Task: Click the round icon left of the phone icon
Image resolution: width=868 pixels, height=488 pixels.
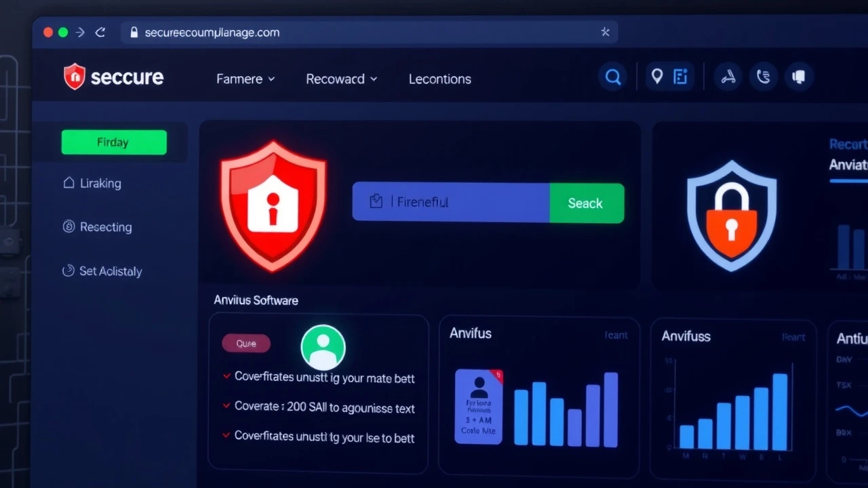Action: (728, 77)
